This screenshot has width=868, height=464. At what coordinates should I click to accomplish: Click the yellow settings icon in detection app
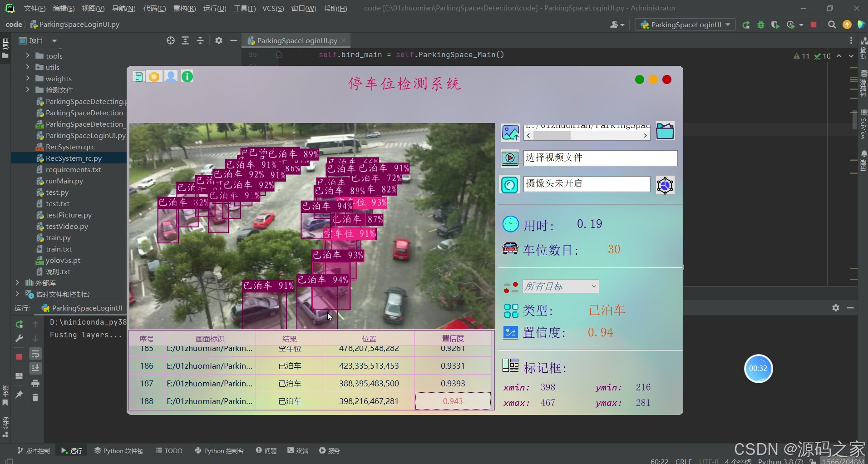coord(154,77)
